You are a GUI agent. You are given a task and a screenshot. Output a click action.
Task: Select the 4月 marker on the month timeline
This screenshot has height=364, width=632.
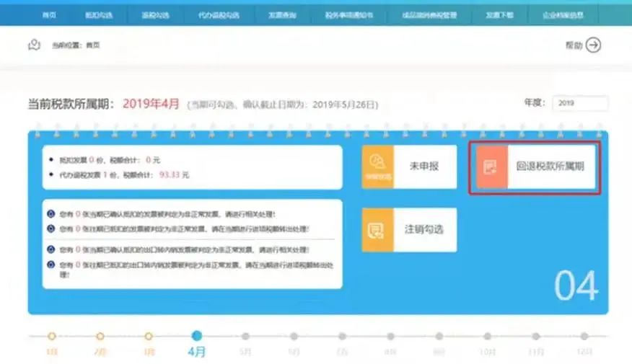click(x=197, y=336)
